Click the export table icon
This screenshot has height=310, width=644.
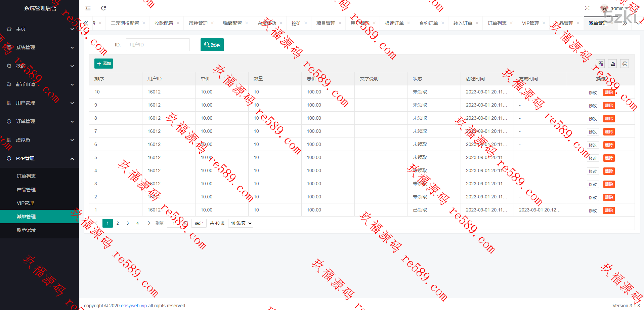click(x=613, y=64)
